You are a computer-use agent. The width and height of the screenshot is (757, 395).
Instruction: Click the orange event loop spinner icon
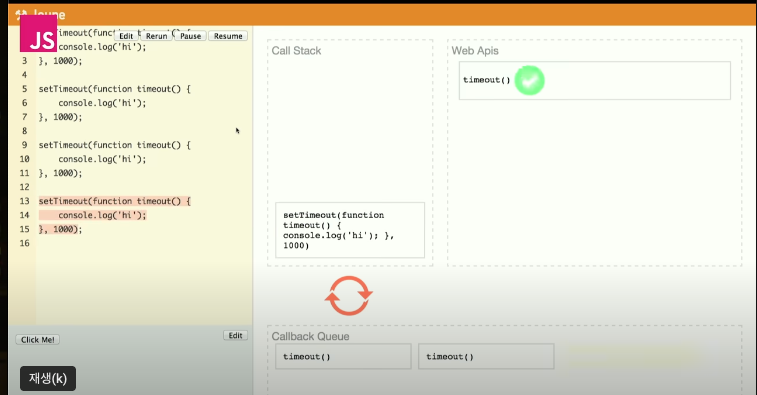coord(349,296)
